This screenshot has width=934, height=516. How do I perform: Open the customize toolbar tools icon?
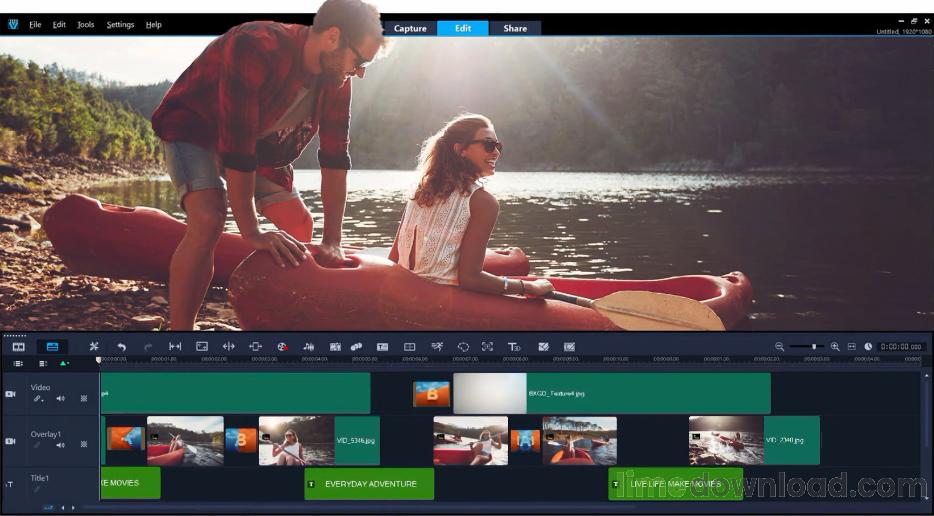[x=94, y=346]
